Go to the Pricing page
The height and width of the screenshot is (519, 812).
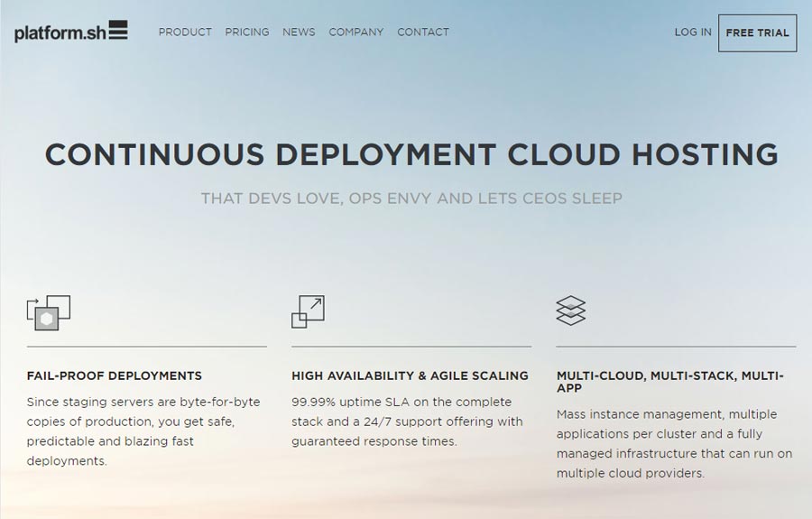coord(247,32)
